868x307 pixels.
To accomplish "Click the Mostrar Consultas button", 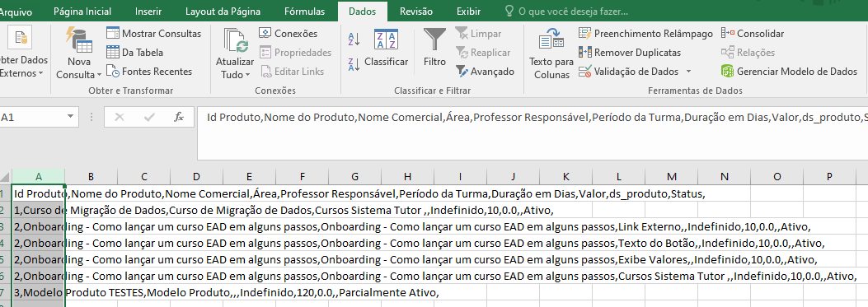I will click(x=154, y=34).
